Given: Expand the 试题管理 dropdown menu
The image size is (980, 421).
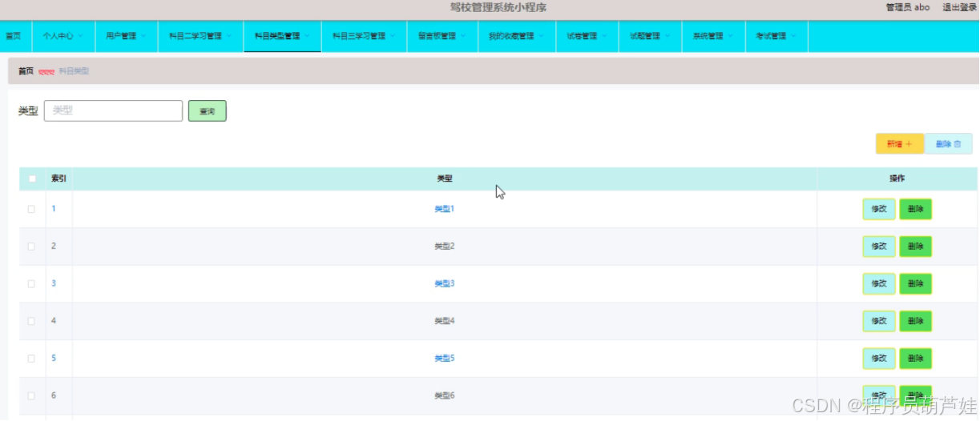Looking at the screenshot, I should (650, 36).
